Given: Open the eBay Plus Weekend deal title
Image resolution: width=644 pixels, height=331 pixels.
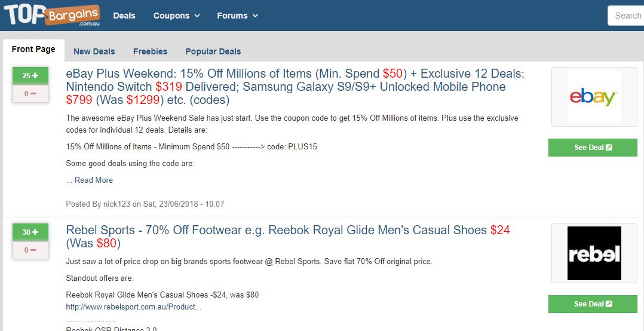Looking at the screenshot, I should pos(295,87).
